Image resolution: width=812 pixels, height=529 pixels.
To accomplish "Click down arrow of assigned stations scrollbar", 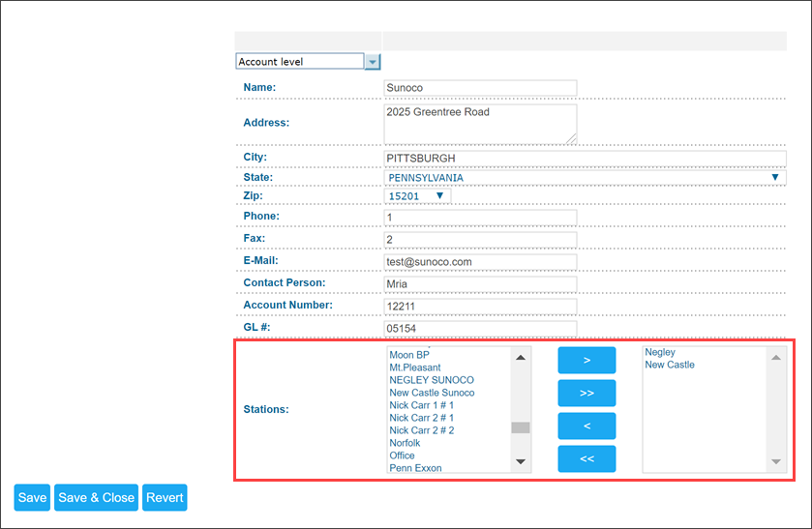I will point(776,461).
